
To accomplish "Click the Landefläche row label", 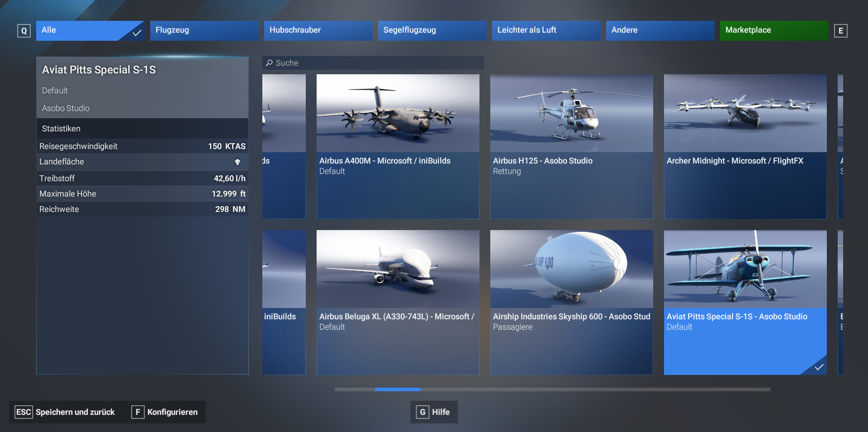I will (x=62, y=162).
